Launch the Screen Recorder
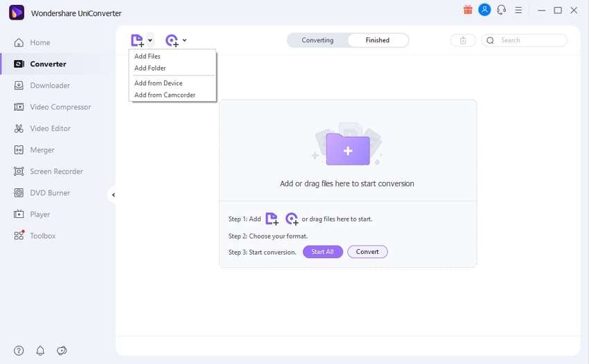 point(56,172)
